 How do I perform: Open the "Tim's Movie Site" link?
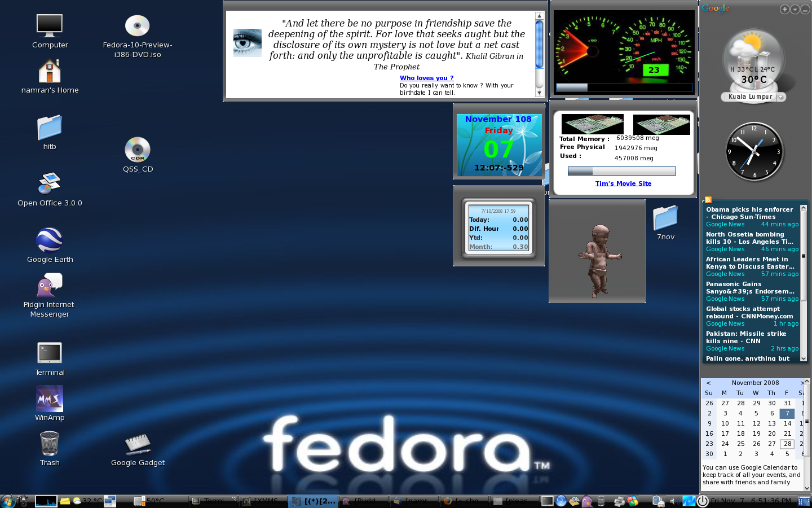point(623,183)
